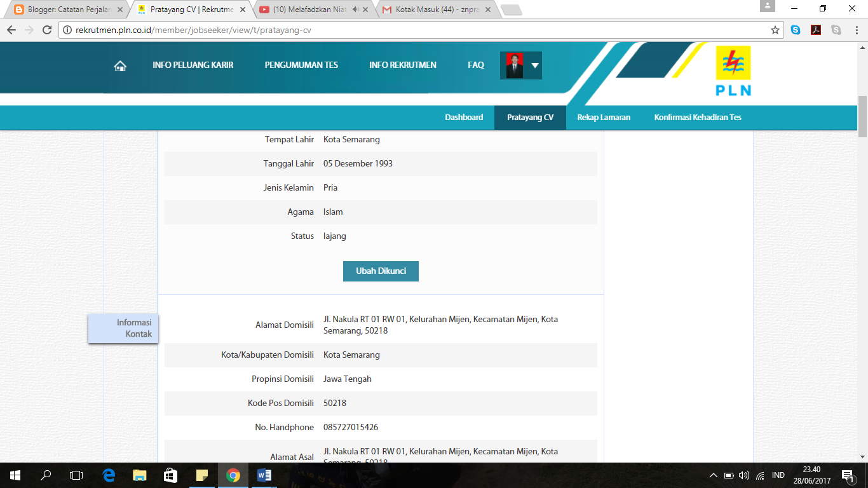This screenshot has height=488, width=868.
Task: Open the Skype extension in the toolbar
Action: coord(796,30)
